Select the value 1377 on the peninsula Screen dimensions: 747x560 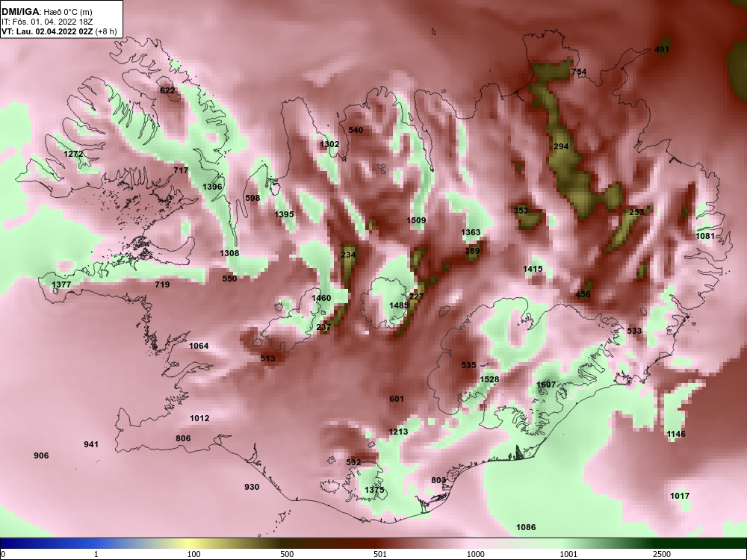(x=61, y=284)
